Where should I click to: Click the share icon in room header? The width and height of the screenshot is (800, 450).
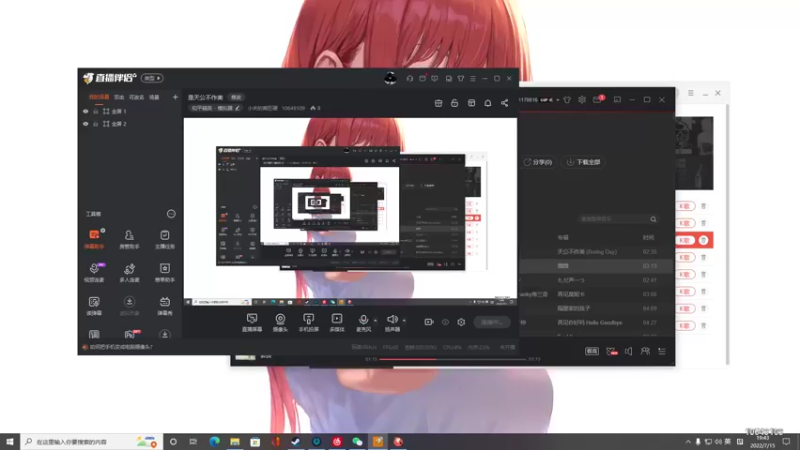coord(504,103)
